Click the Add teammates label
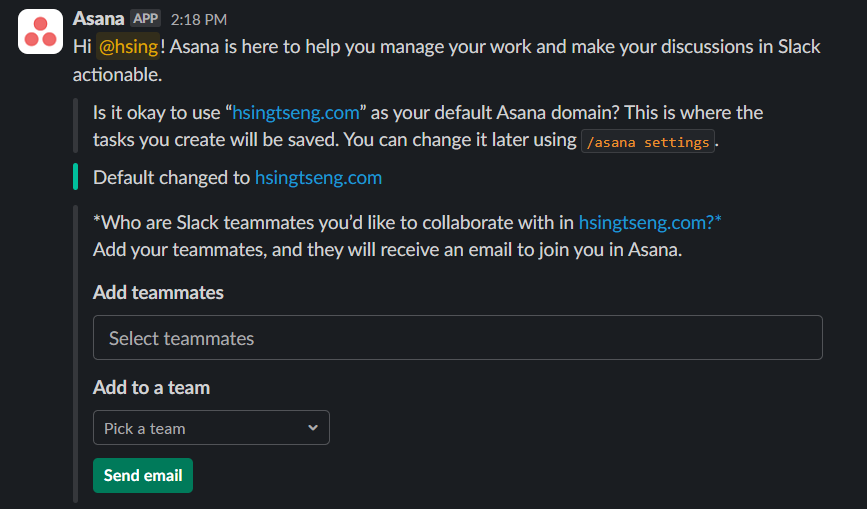The height and width of the screenshot is (509, 867). (x=158, y=292)
